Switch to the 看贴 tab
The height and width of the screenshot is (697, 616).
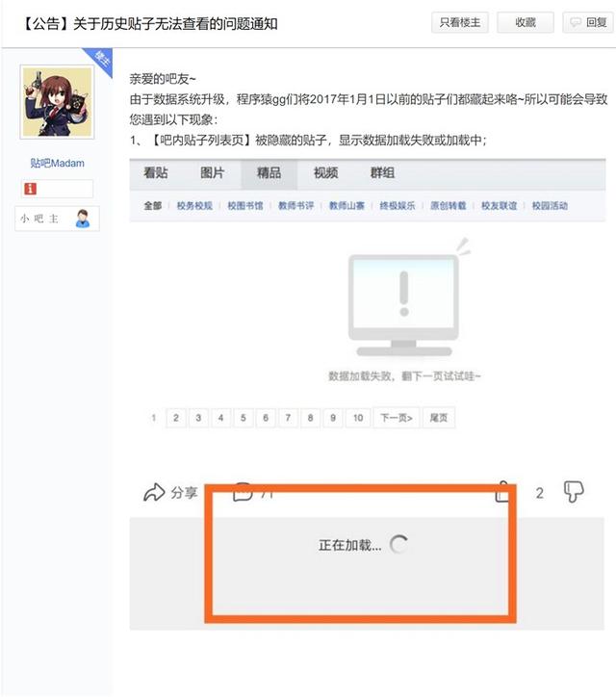point(156,173)
